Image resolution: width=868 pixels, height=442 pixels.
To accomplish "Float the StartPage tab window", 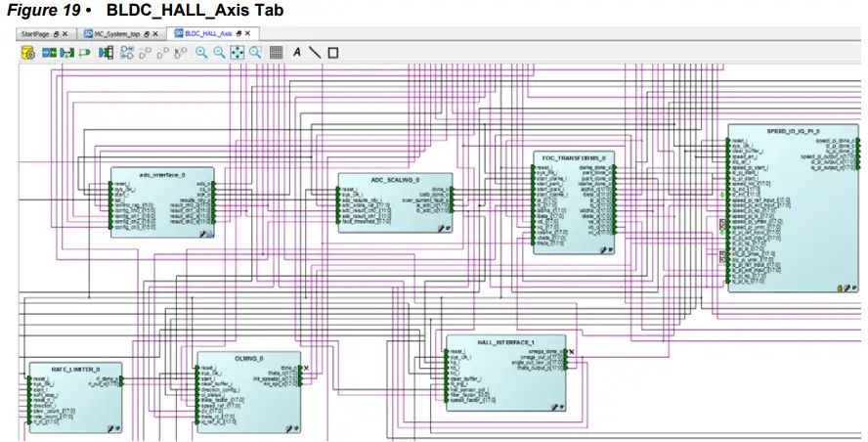I will [56, 34].
